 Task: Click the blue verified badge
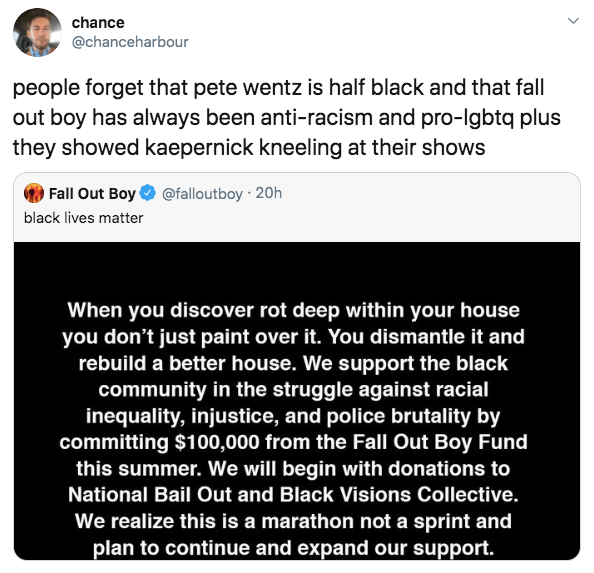click(147, 193)
